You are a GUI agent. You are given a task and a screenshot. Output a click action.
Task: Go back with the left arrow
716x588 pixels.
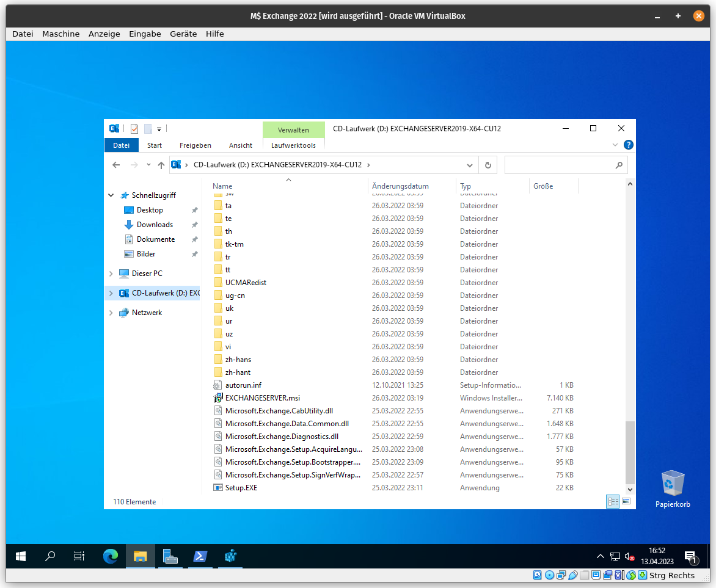(x=116, y=165)
